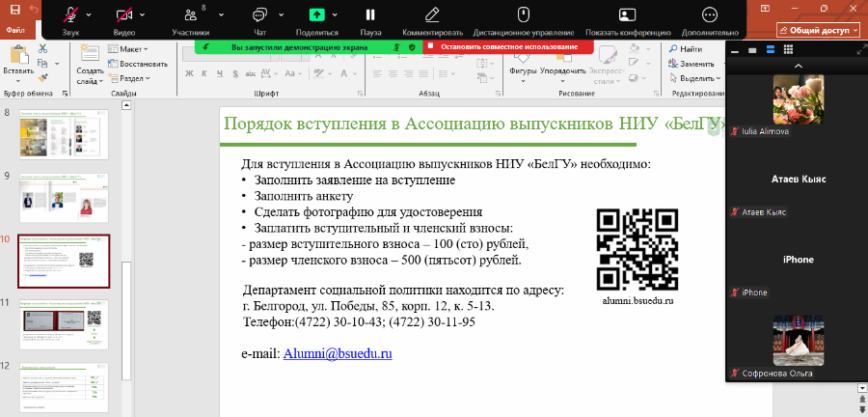Start camera using Видео icon

click(124, 14)
